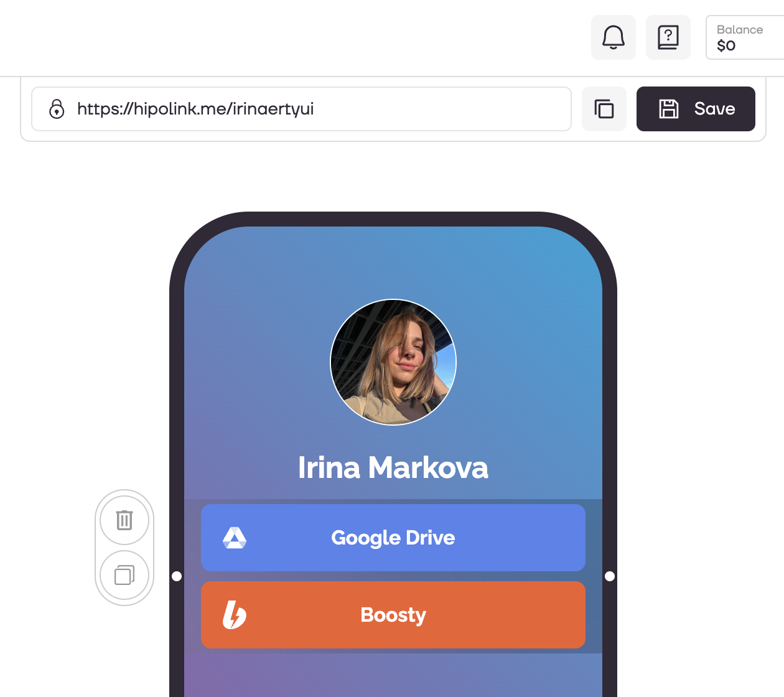The image size is (784, 697).
Task: Save the page
Action: point(696,109)
